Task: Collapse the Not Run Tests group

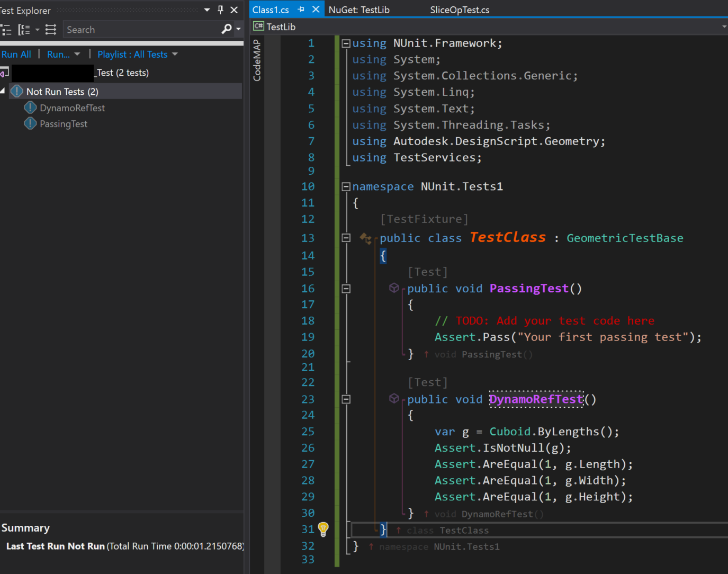Action: (x=3, y=91)
